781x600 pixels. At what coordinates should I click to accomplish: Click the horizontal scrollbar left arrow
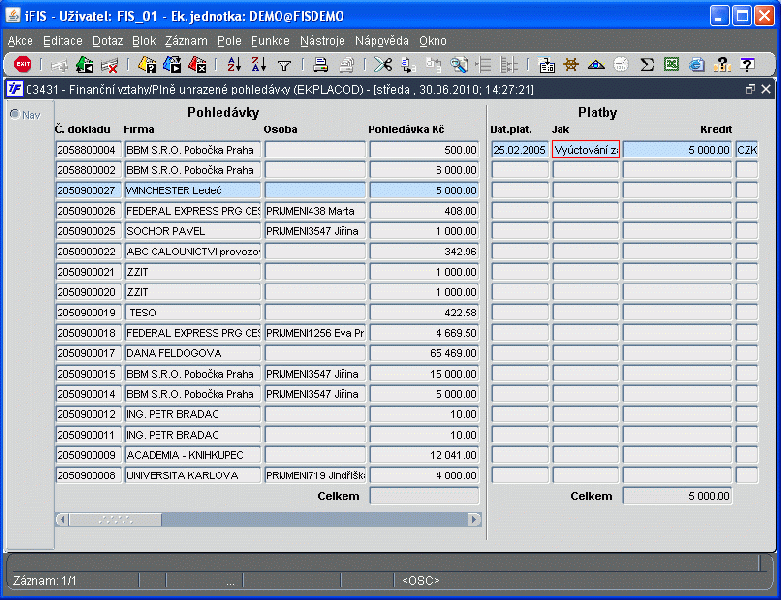[62, 519]
